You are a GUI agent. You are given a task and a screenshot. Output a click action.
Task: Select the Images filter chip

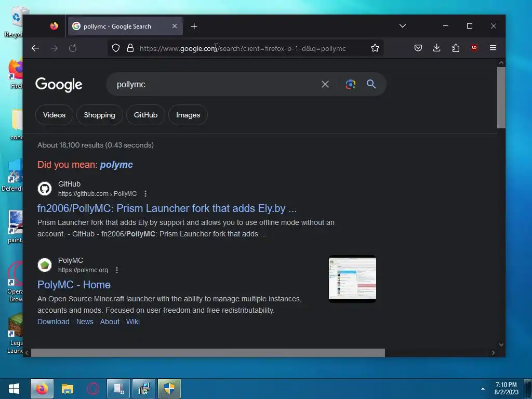[x=188, y=115]
